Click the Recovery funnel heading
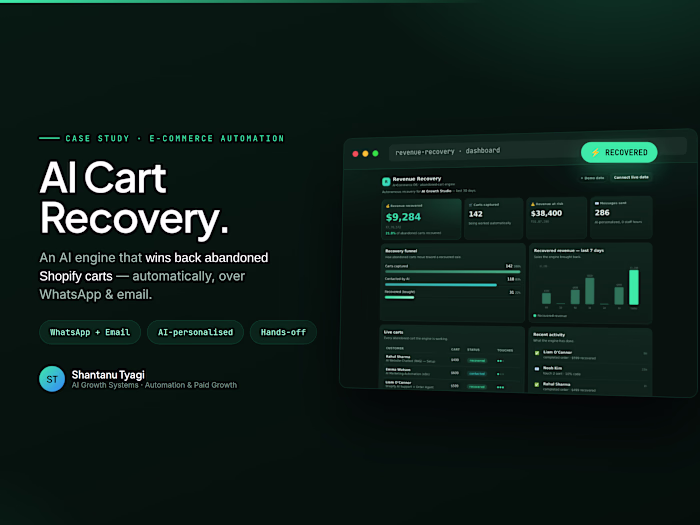Viewport: 700px width, 525px height. click(x=401, y=251)
